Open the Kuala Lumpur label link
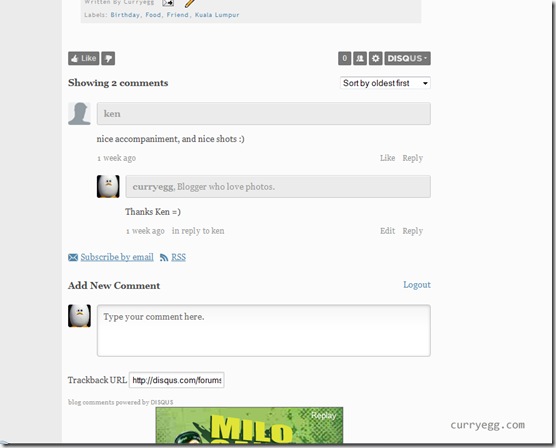 click(217, 15)
